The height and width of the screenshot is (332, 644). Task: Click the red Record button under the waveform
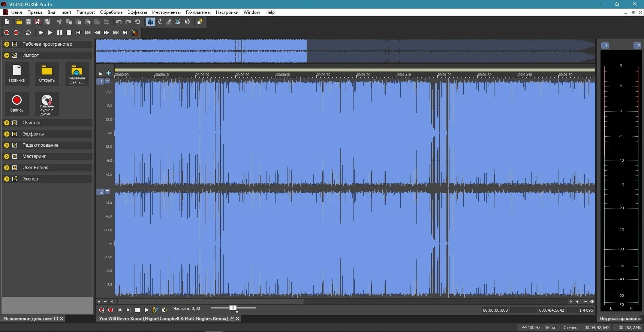pos(111,310)
